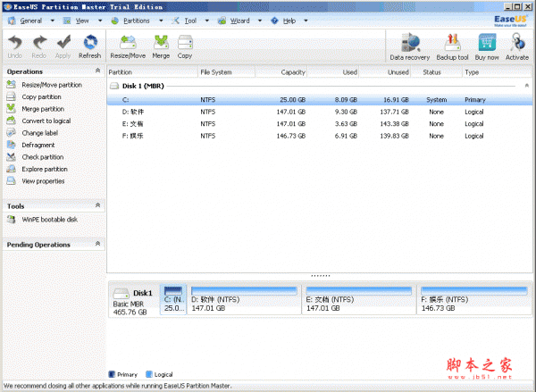The width and height of the screenshot is (536, 392).
Task: Click Disk 1 (MBR) group label
Action: (143, 86)
